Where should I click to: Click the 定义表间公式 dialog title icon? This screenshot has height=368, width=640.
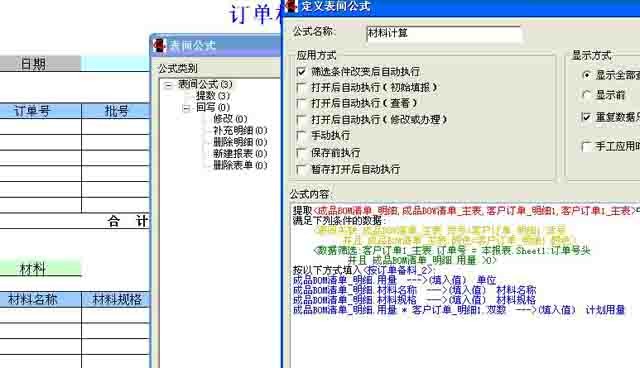click(x=291, y=5)
